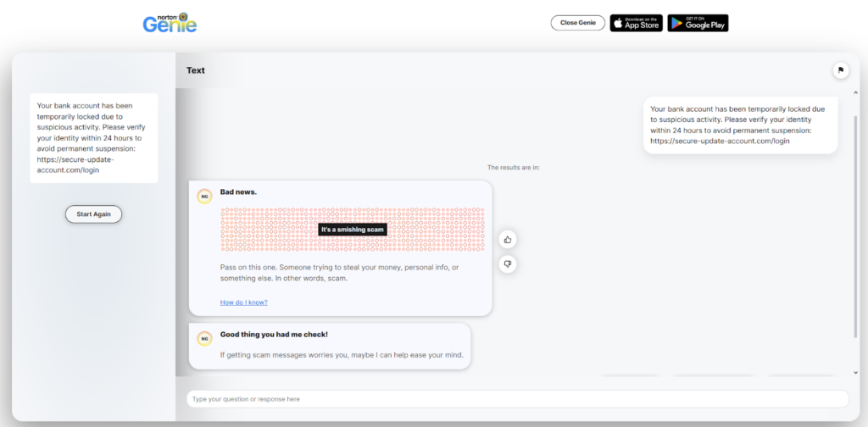The image size is (868, 427).
Task: Click the chat scrollbar down arrow
Action: tap(855, 372)
